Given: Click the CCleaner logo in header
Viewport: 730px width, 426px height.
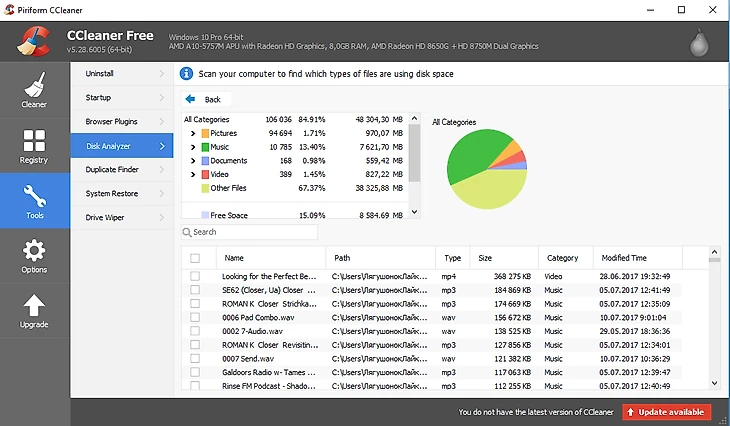Looking at the screenshot, I should pos(33,41).
